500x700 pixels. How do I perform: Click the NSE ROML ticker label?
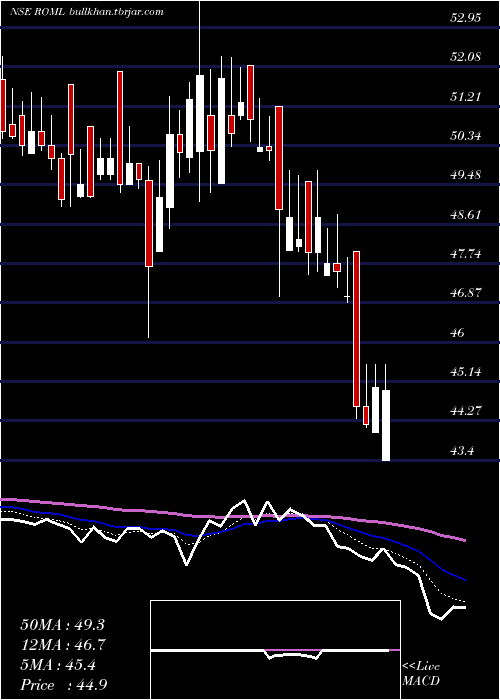point(38,12)
